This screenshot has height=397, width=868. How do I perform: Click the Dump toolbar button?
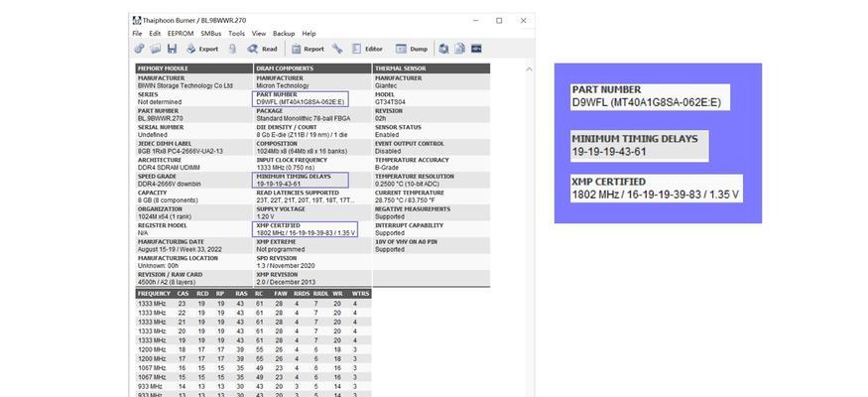point(412,49)
